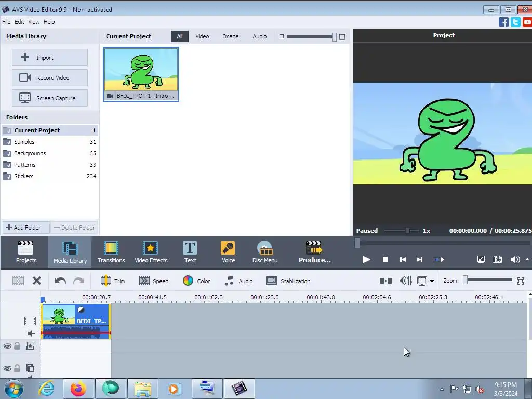Open the Text tool panel
Image resolution: width=532 pixels, height=399 pixels.
190,252
